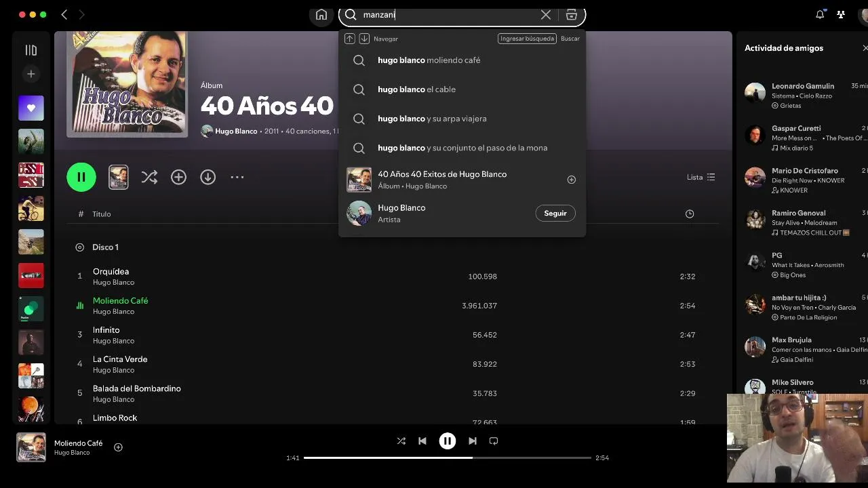Seek on the playback progress bar
Screen dimensions: 868x488
pyautogui.click(x=448, y=457)
